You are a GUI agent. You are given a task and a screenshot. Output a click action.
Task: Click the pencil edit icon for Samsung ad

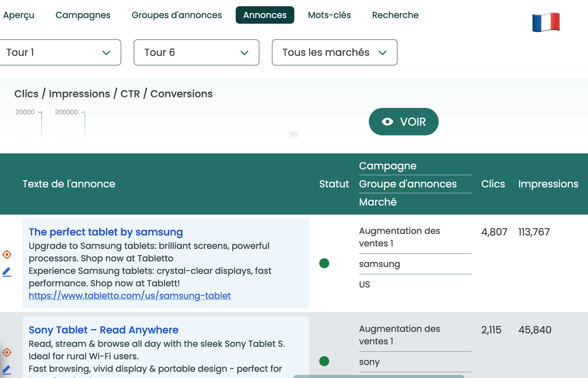coord(7,272)
